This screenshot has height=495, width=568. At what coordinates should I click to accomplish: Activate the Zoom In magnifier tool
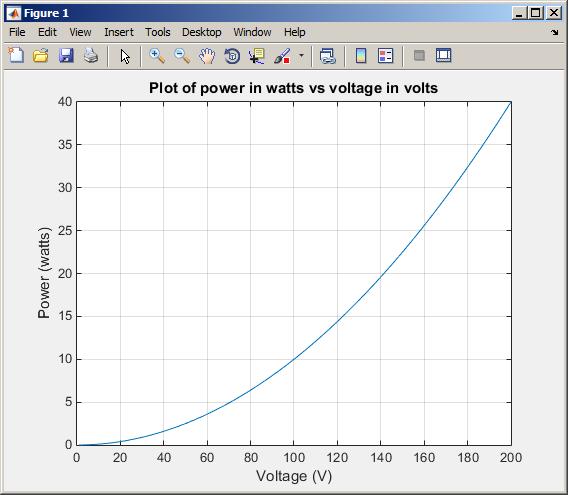tap(157, 56)
